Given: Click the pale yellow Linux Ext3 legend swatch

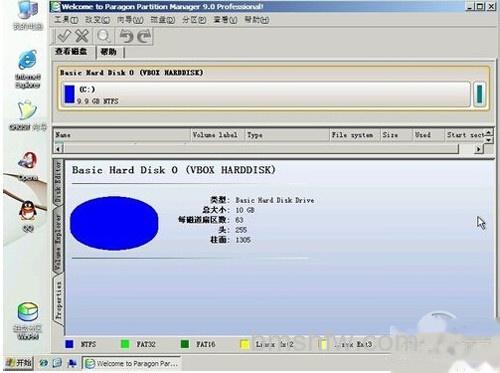Looking at the screenshot, I should (x=323, y=344).
